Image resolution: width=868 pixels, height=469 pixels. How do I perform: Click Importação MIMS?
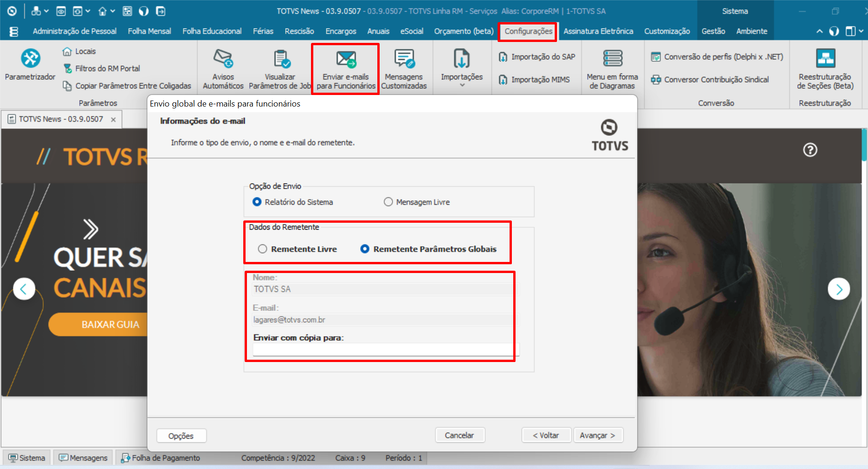click(x=534, y=80)
